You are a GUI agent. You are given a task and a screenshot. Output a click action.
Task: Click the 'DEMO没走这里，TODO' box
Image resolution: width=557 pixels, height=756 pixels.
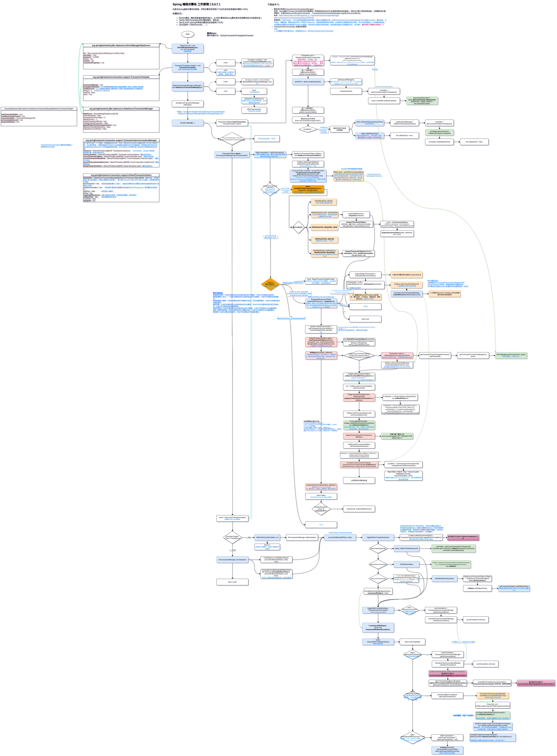tap(267, 138)
